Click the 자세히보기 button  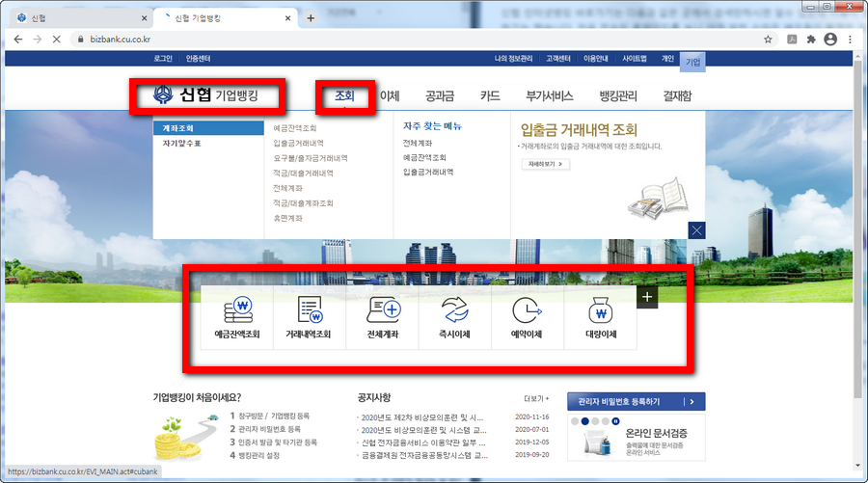tap(545, 164)
